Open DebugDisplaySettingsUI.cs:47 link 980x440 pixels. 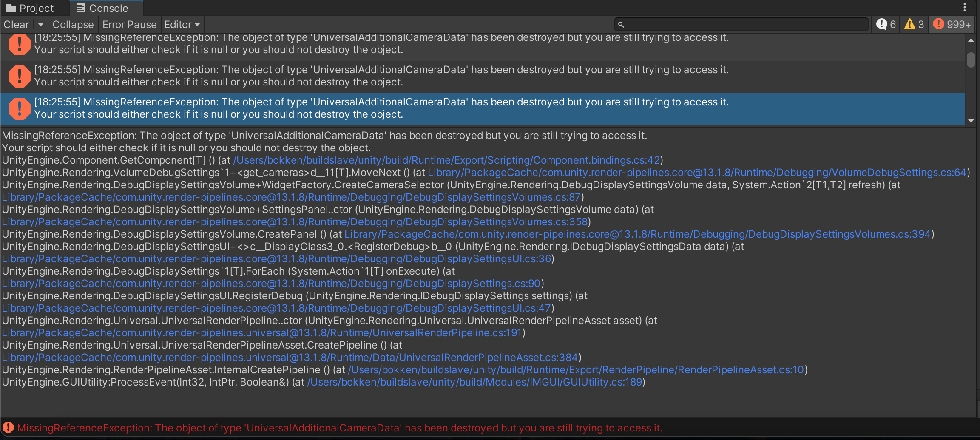click(276, 308)
